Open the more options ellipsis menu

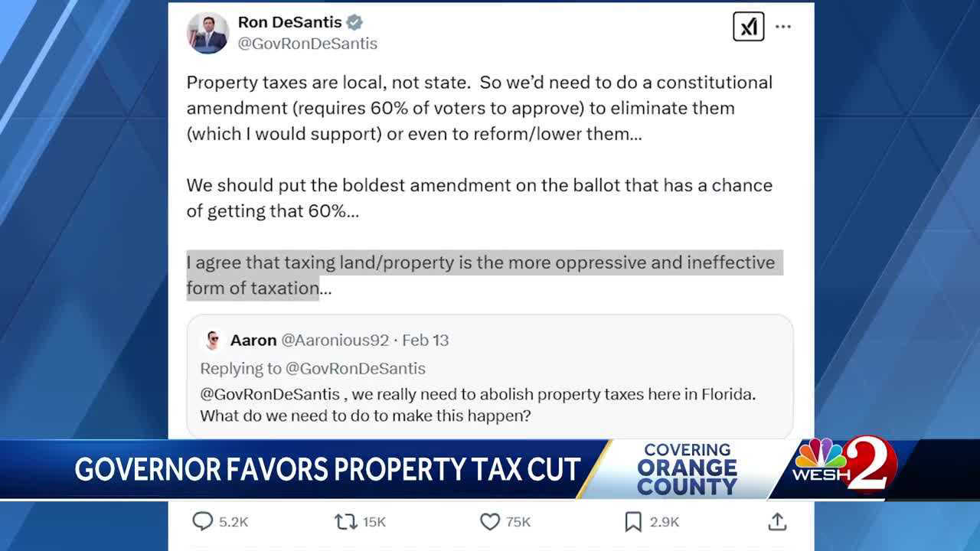point(783,26)
